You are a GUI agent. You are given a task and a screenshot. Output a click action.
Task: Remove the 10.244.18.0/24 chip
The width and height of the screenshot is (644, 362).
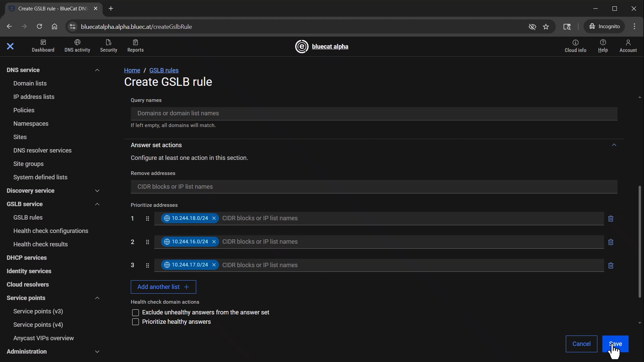click(214, 218)
